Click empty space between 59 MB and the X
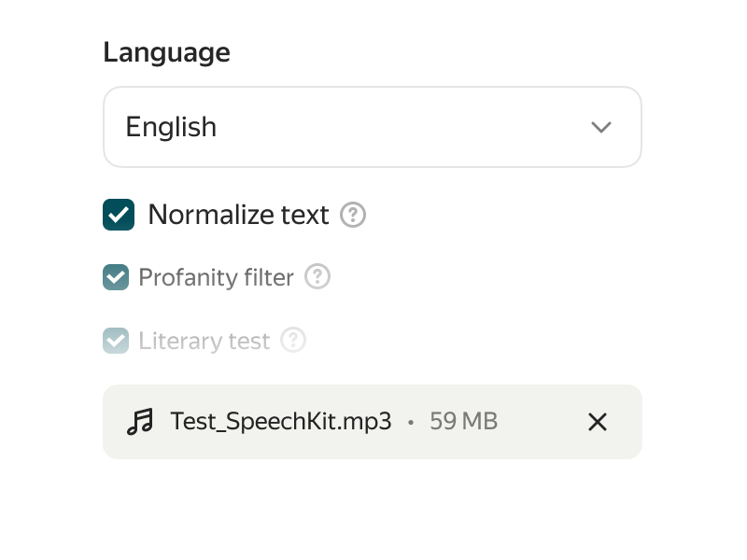 (542, 422)
